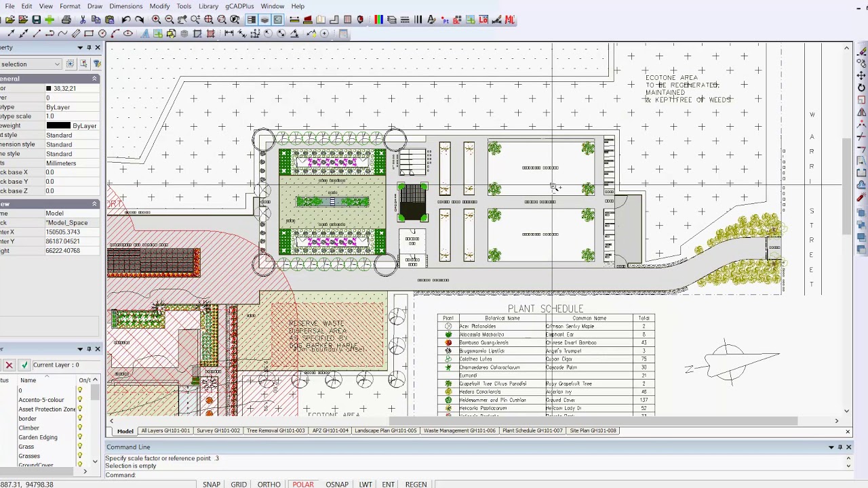Image resolution: width=868 pixels, height=488 pixels.
Task: Open the RGB color bars tool
Action: click(x=378, y=20)
